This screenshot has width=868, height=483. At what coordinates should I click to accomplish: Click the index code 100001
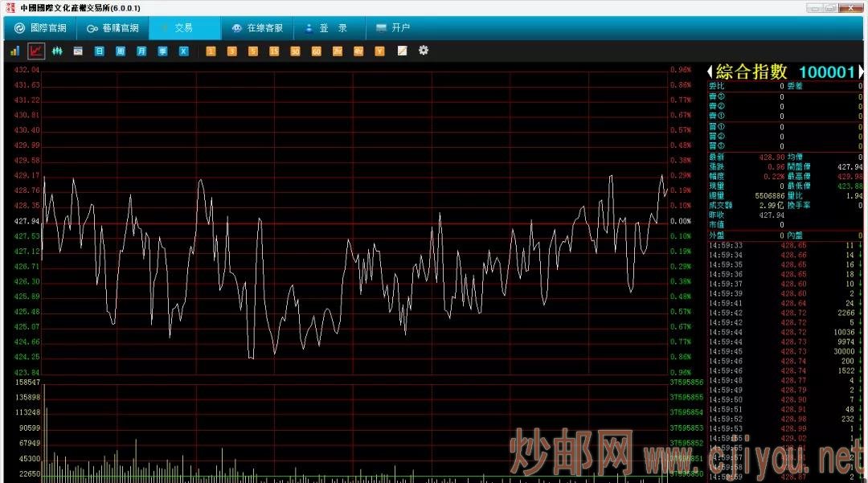[x=827, y=72]
